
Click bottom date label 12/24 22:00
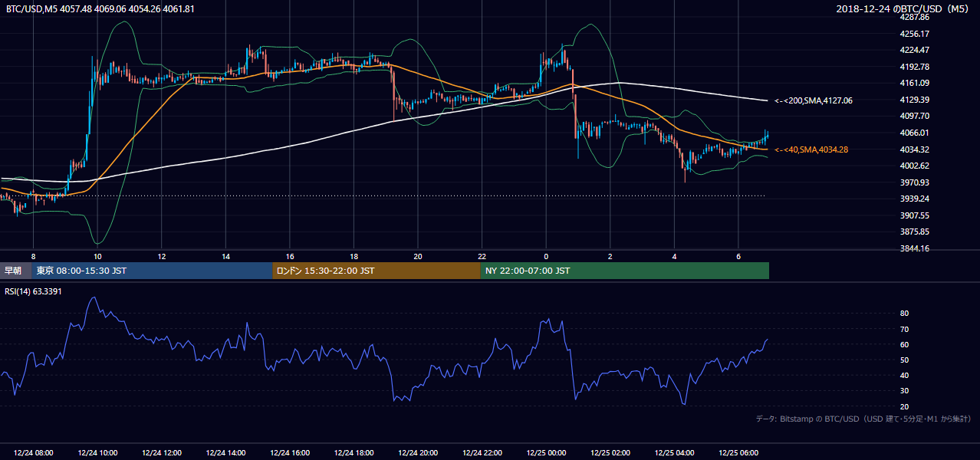482,453
